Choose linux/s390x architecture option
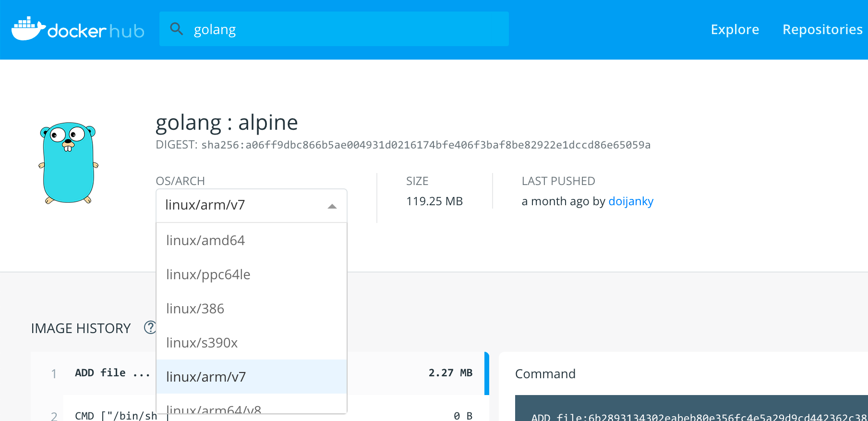 coord(252,342)
